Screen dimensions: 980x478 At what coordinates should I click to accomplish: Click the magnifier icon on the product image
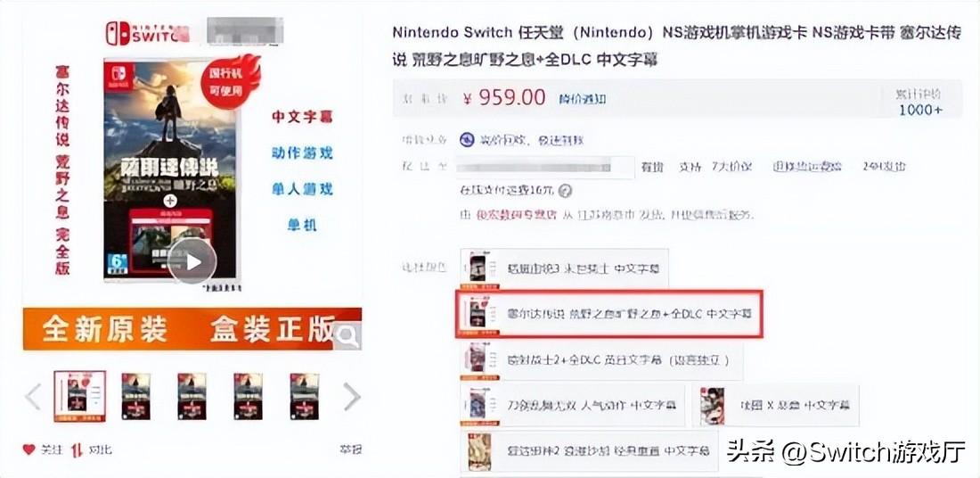(x=347, y=336)
